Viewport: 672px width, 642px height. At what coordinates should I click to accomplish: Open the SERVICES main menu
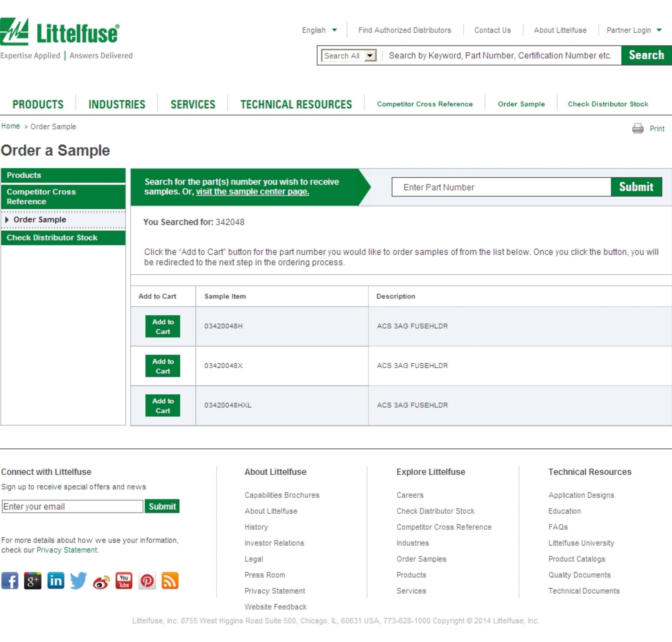(x=193, y=104)
